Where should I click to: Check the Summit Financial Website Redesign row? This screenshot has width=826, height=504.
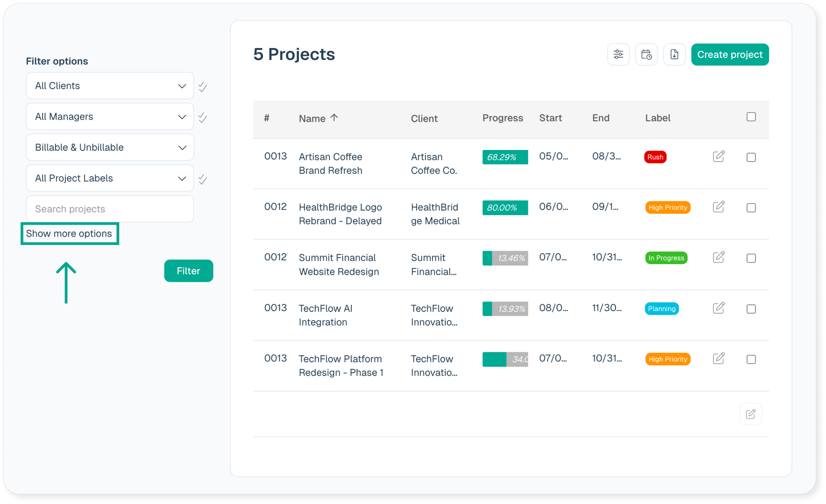pos(751,258)
